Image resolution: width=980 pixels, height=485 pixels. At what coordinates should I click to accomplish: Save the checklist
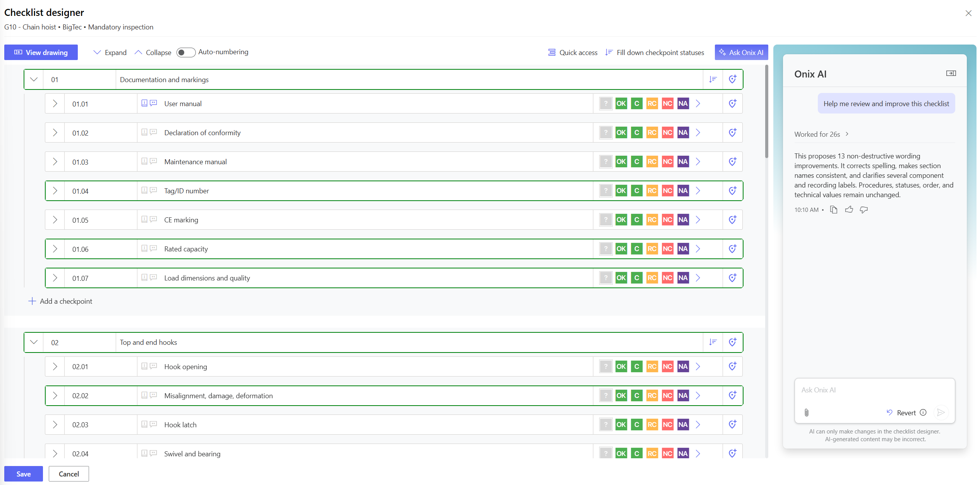[x=24, y=474]
